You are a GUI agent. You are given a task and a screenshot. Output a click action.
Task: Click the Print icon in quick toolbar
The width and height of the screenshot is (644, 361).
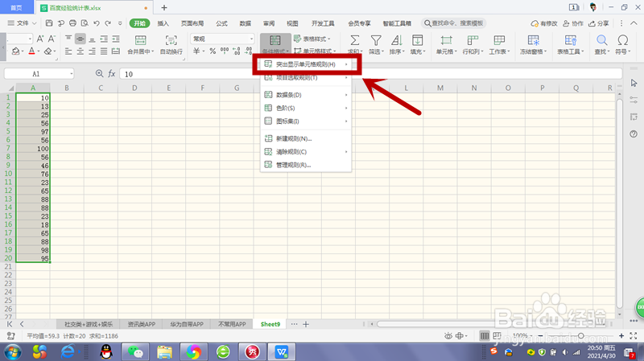(x=72, y=23)
